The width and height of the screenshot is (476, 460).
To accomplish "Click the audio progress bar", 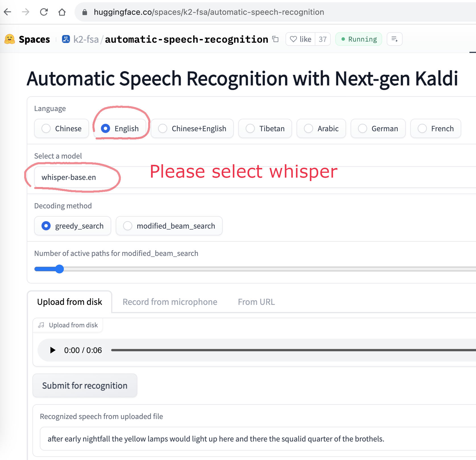I will (293, 350).
